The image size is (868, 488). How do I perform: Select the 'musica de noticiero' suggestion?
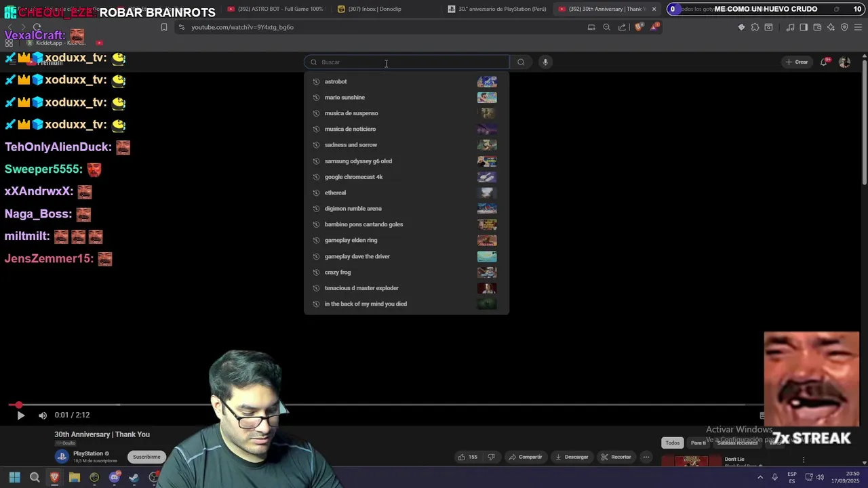(x=406, y=129)
